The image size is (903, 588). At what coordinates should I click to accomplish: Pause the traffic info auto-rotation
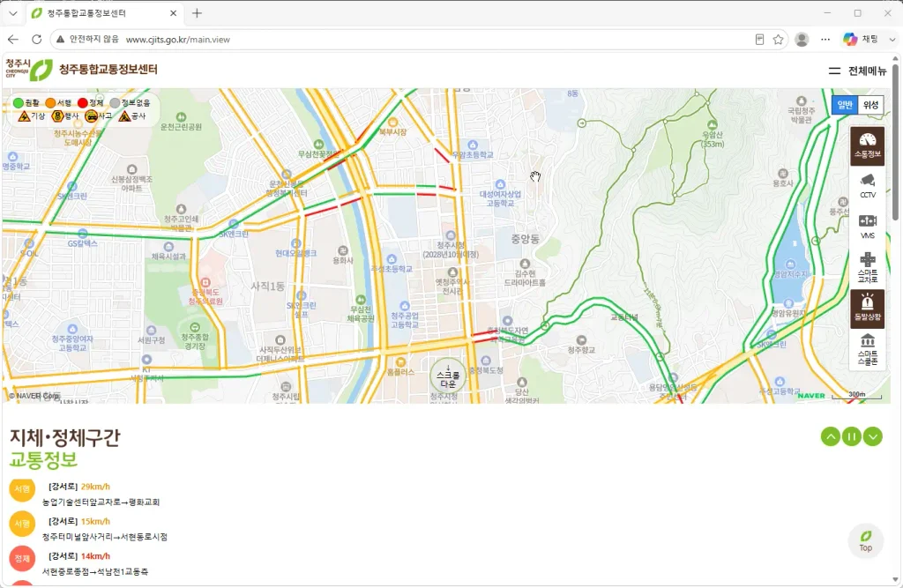pyautogui.click(x=851, y=436)
